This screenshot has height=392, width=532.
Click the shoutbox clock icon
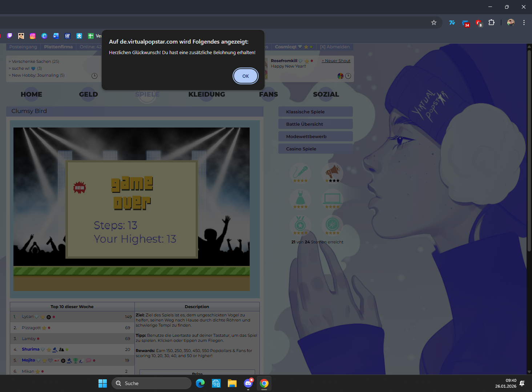pyautogui.click(x=348, y=76)
